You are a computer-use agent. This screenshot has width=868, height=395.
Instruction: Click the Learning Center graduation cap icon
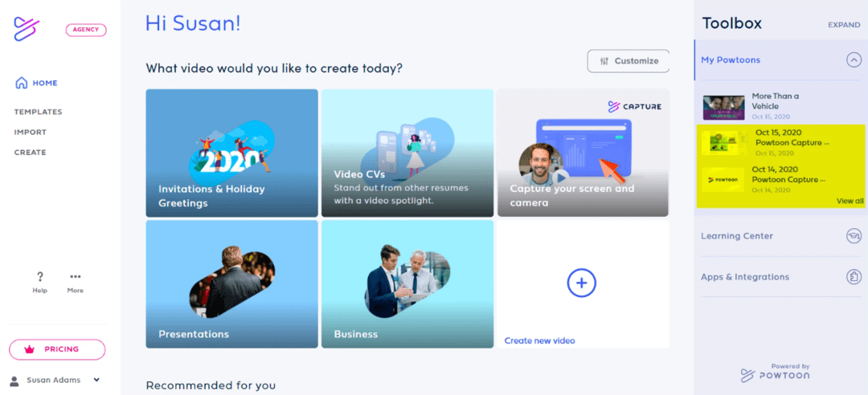pyautogui.click(x=854, y=236)
